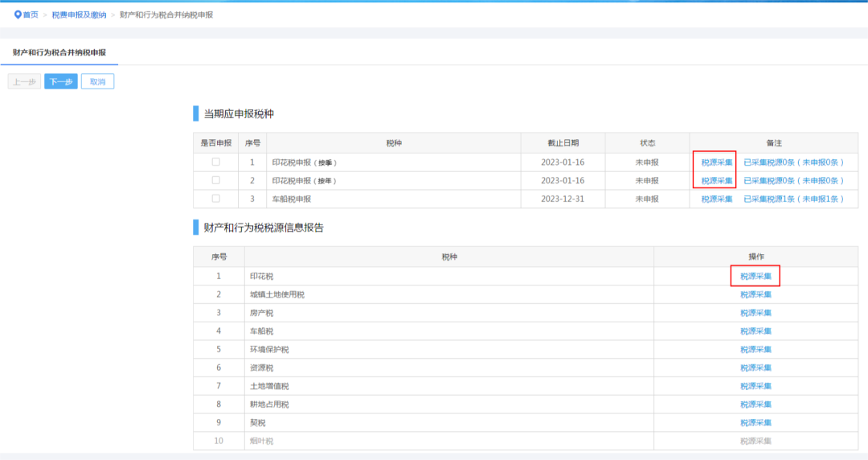Go to 首页 breadcrumb link
The image size is (868, 460).
pyautogui.click(x=31, y=14)
